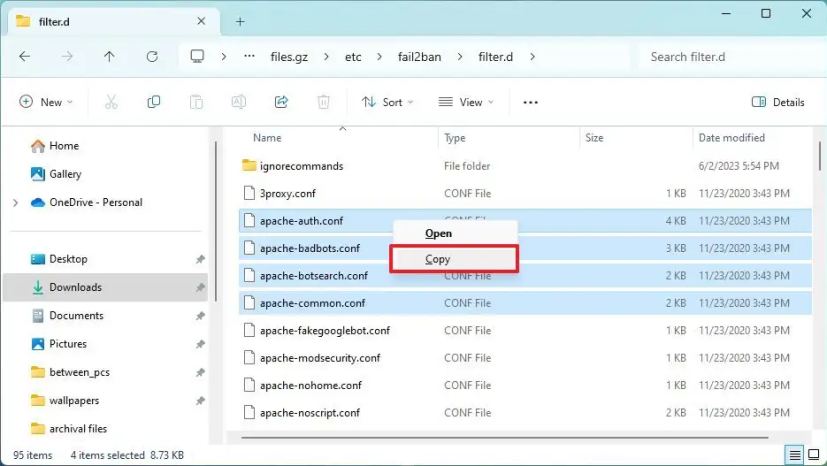Switch to details view icon in status bar

pos(793,455)
